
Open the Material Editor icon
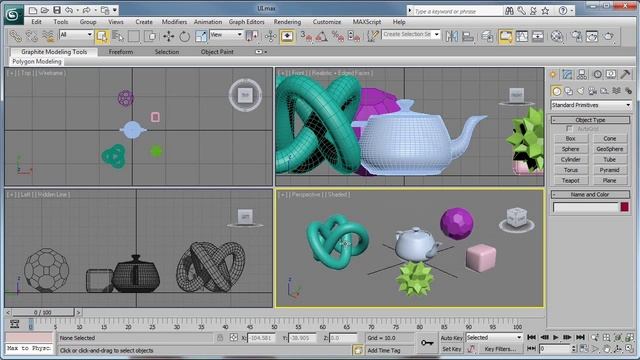click(557, 36)
